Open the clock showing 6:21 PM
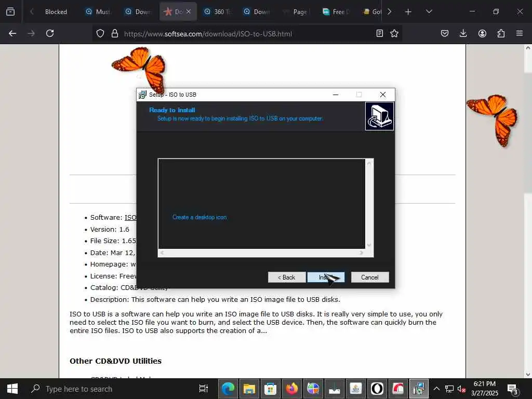Screen dimensions: 532x399 (485, 389)
